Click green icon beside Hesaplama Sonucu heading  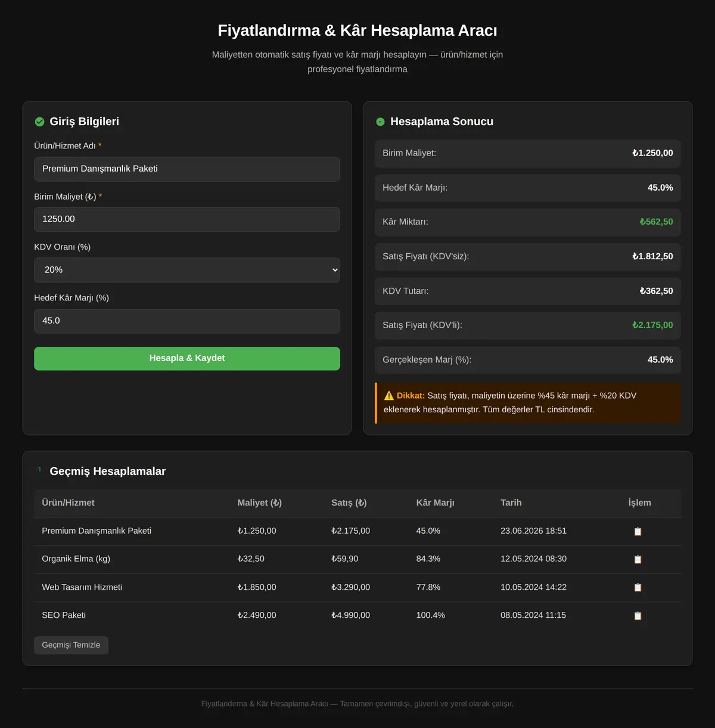(x=380, y=122)
